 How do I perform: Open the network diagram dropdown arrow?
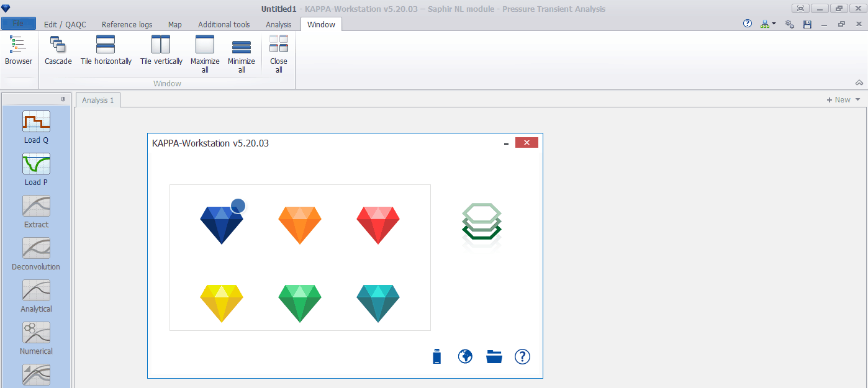[774, 24]
